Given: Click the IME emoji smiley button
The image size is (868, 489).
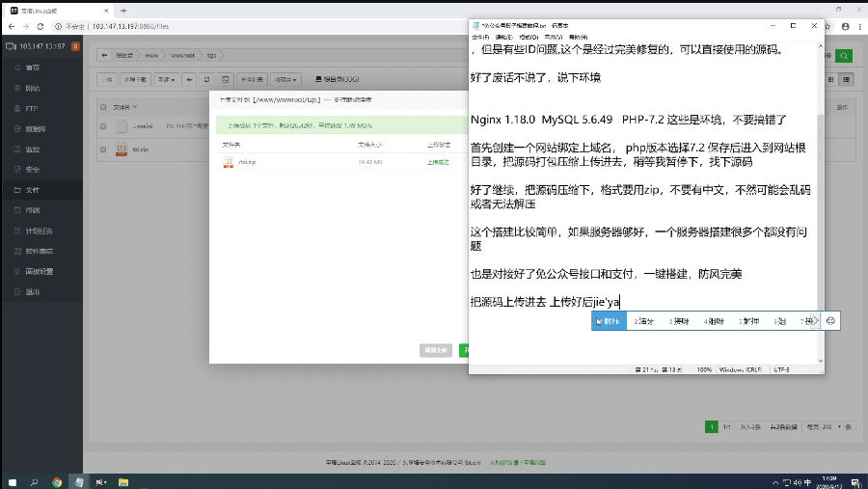Looking at the screenshot, I should coord(831,320).
